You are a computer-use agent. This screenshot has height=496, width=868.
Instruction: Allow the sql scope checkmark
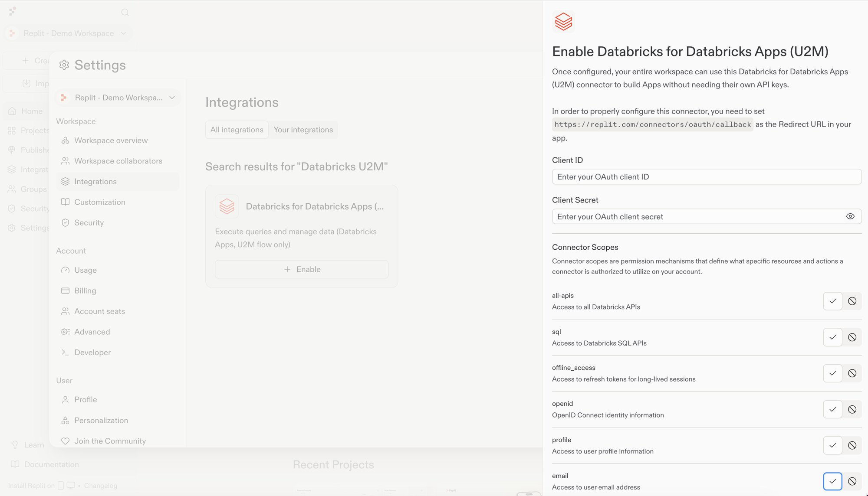point(832,337)
